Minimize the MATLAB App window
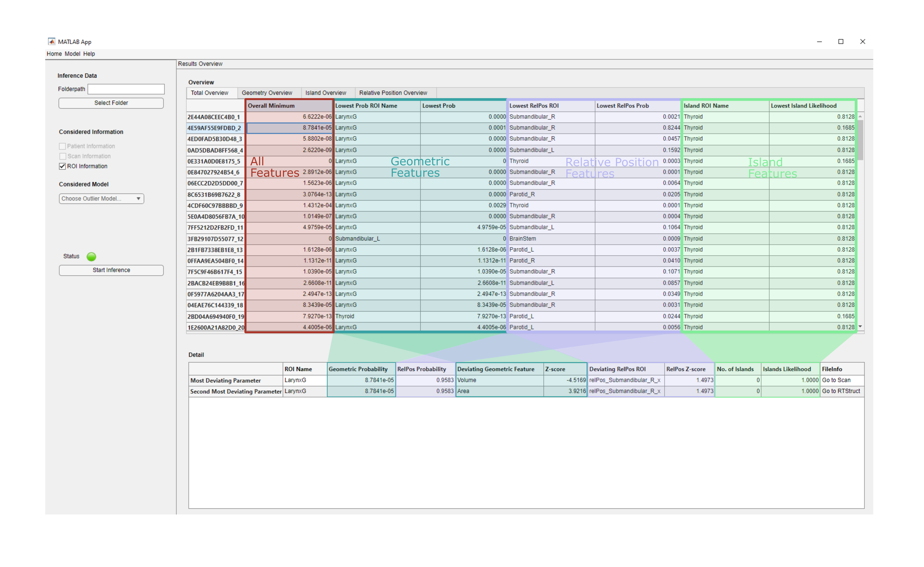The image size is (924, 567). pos(819,42)
